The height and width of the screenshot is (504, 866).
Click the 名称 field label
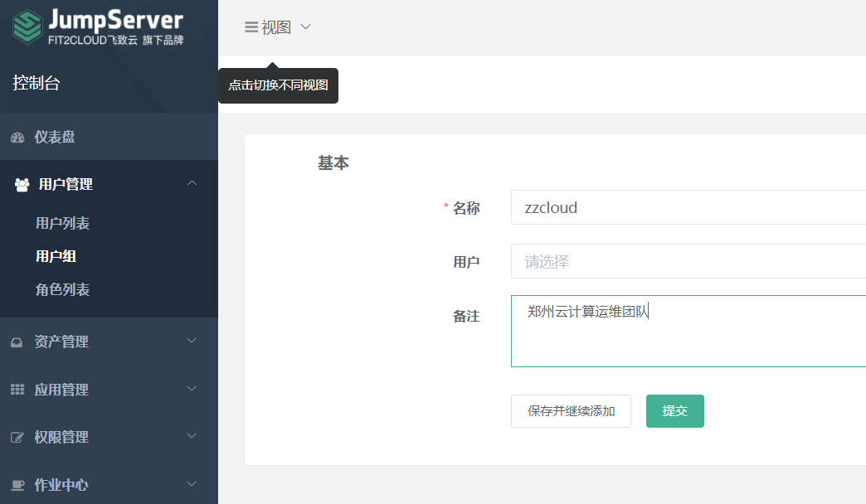tap(466, 208)
